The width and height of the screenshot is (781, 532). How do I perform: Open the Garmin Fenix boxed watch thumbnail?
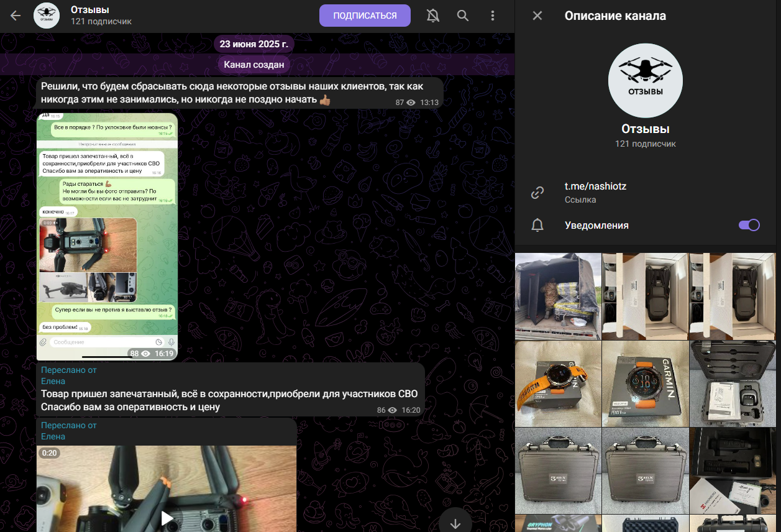[646, 384]
